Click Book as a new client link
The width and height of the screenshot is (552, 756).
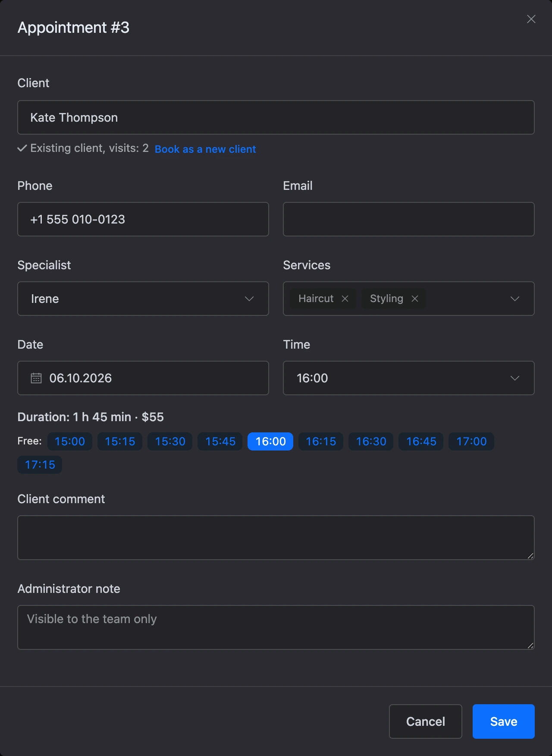pyautogui.click(x=205, y=149)
